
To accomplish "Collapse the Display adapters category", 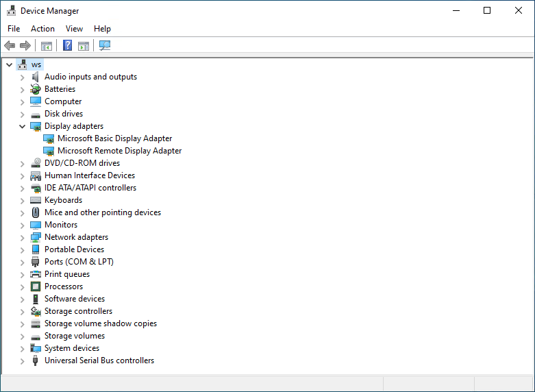I will 22,126.
